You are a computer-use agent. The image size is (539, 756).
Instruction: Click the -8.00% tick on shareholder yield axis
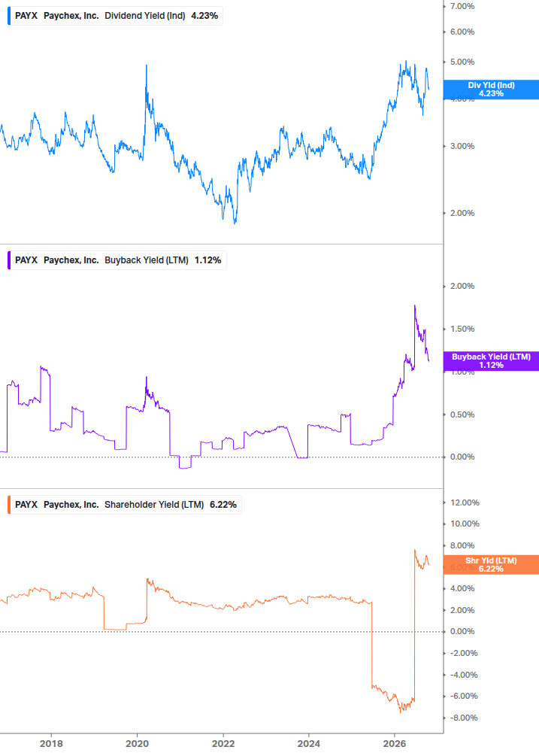463,718
